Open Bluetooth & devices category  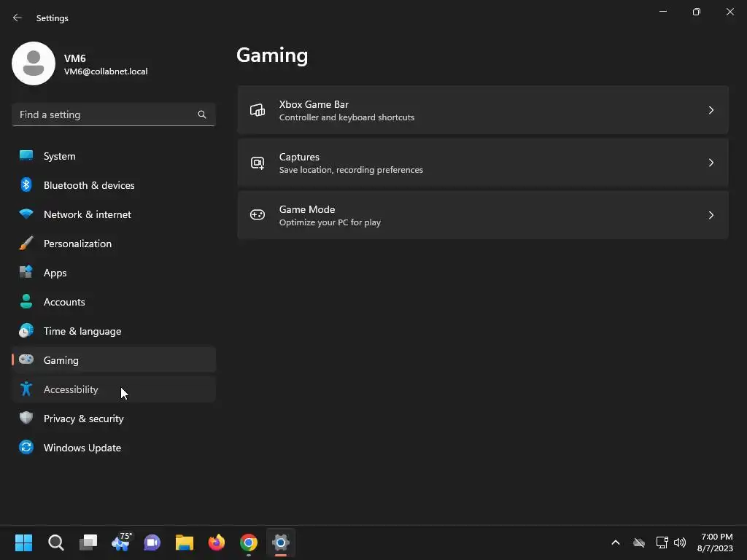[x=114, y=184]
